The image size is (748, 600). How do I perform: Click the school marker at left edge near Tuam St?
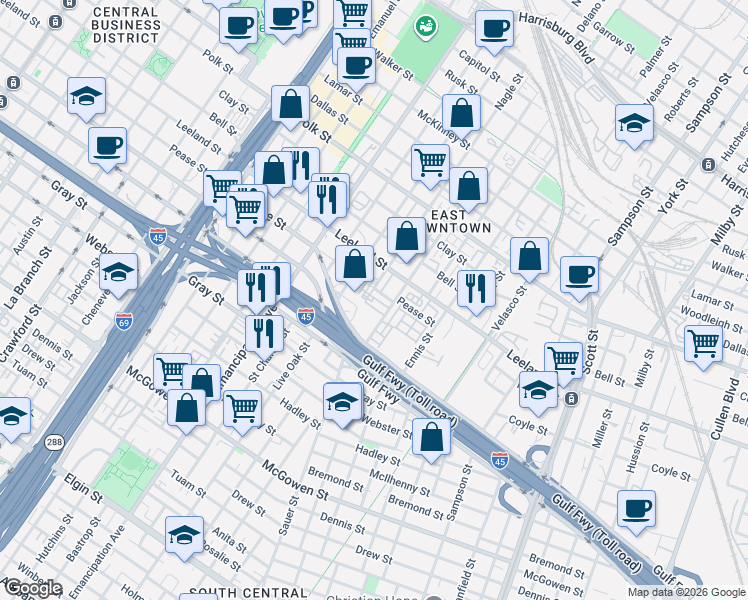(x=12, y=418)
